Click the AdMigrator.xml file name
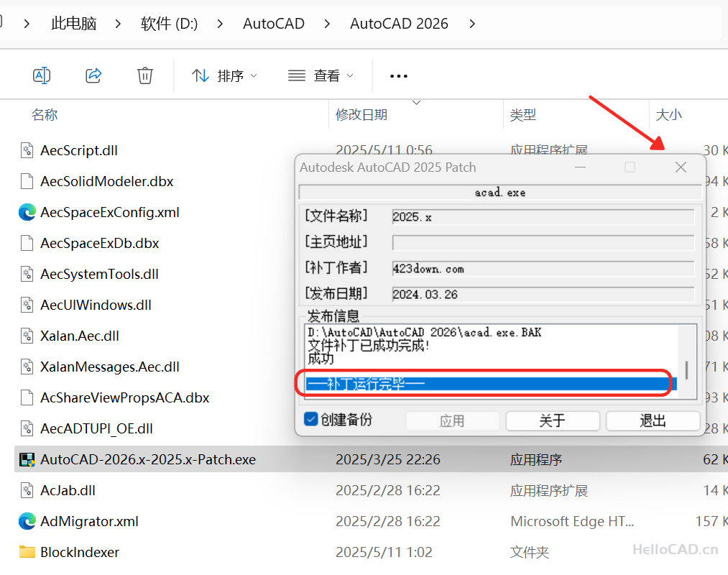 89,522
